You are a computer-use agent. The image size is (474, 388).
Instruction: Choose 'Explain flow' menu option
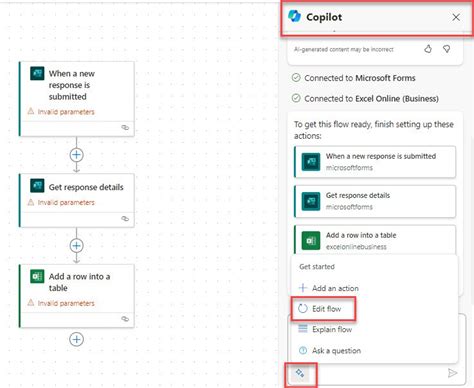click(325, 329)
